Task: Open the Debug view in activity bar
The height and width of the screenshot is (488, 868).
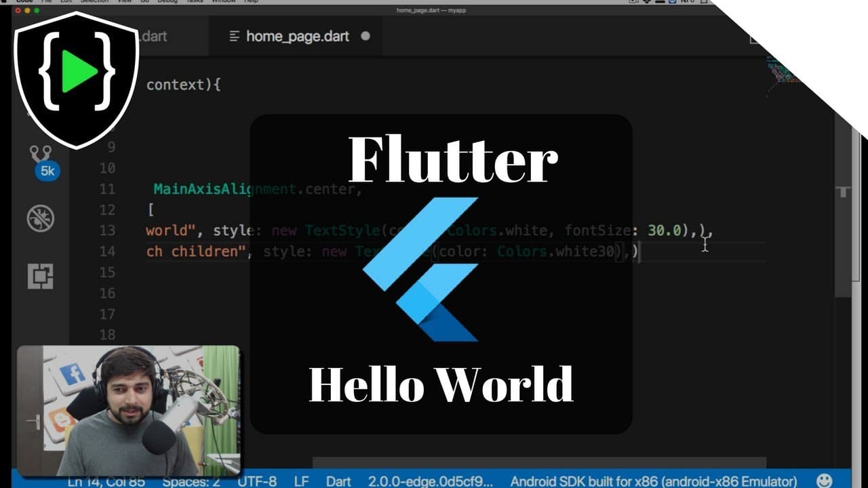Action: pos(40,219)
